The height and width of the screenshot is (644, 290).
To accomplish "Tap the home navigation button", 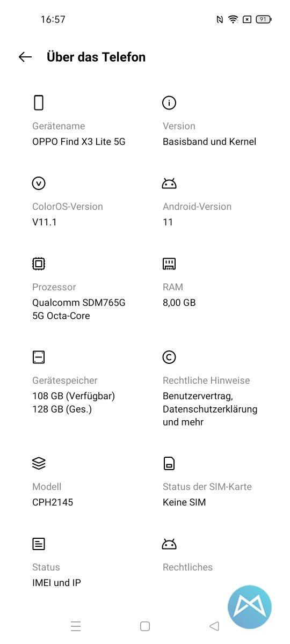I will [145, 626].
